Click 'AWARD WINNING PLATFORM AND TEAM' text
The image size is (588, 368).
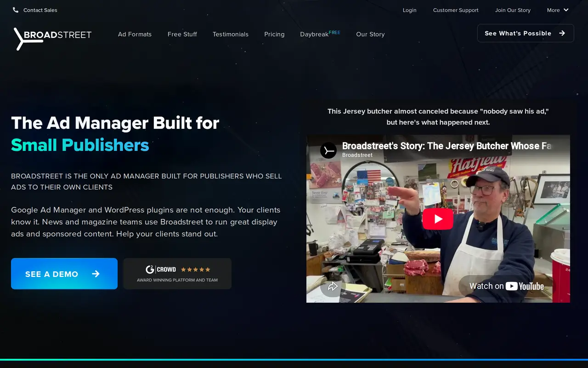point(177,280)
